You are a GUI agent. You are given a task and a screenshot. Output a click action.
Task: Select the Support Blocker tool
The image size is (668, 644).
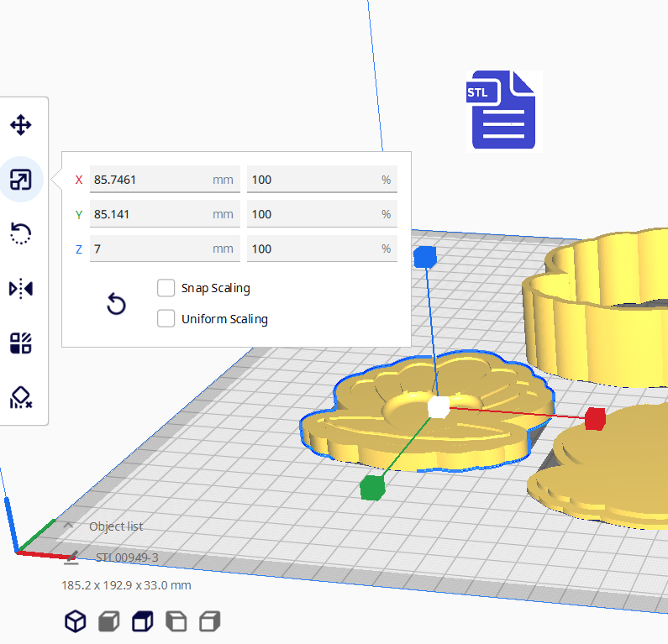coord(21,397)
